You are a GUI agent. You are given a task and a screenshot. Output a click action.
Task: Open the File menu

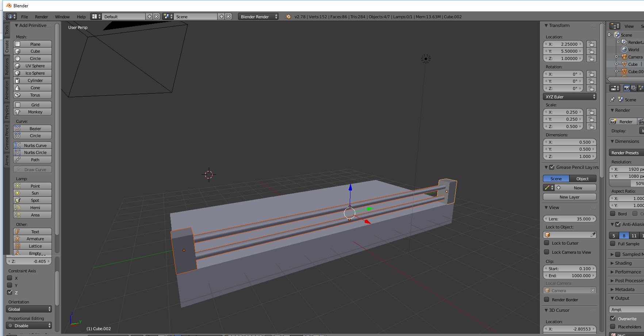coord(24,16)
